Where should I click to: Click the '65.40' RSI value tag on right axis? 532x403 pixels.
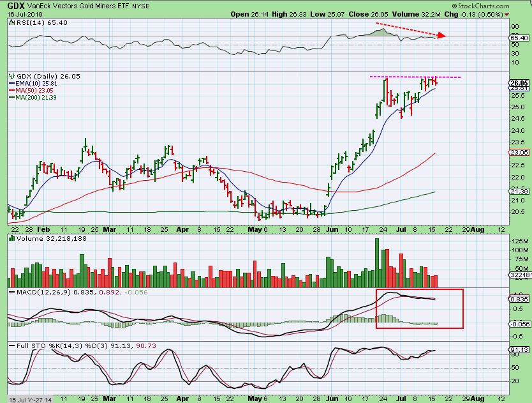(519, 38)
